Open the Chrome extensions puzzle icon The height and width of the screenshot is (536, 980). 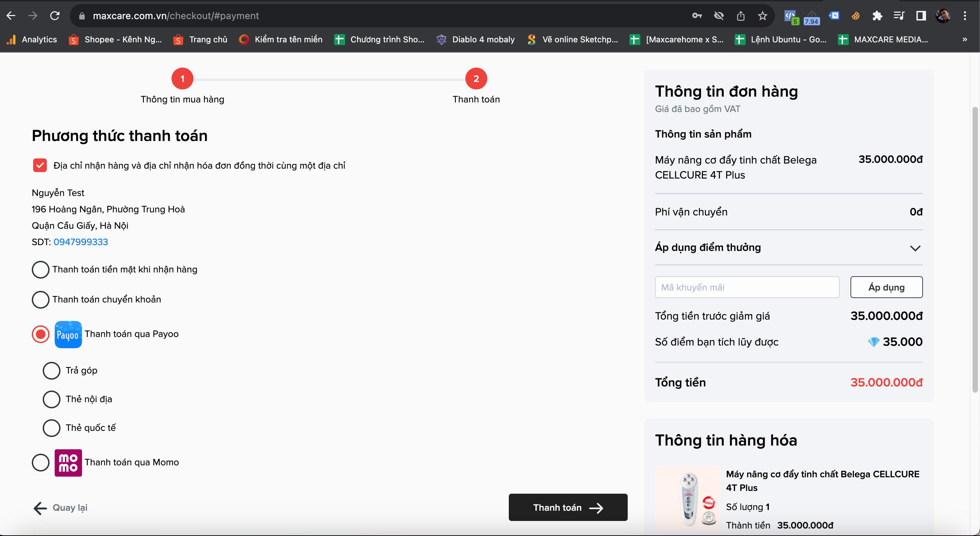click(877, 16)
